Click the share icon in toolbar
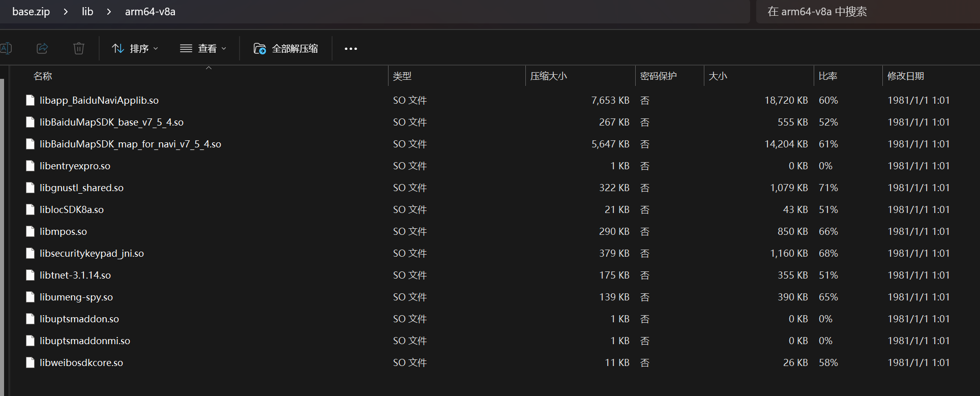Image resolution: width=980 pixels, height=396 pixels. coord(42,48)
